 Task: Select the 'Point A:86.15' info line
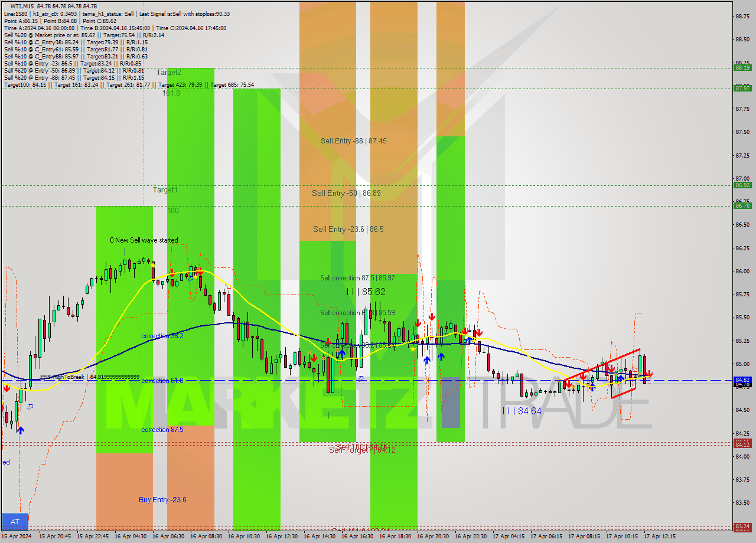(x=60, y=21)
